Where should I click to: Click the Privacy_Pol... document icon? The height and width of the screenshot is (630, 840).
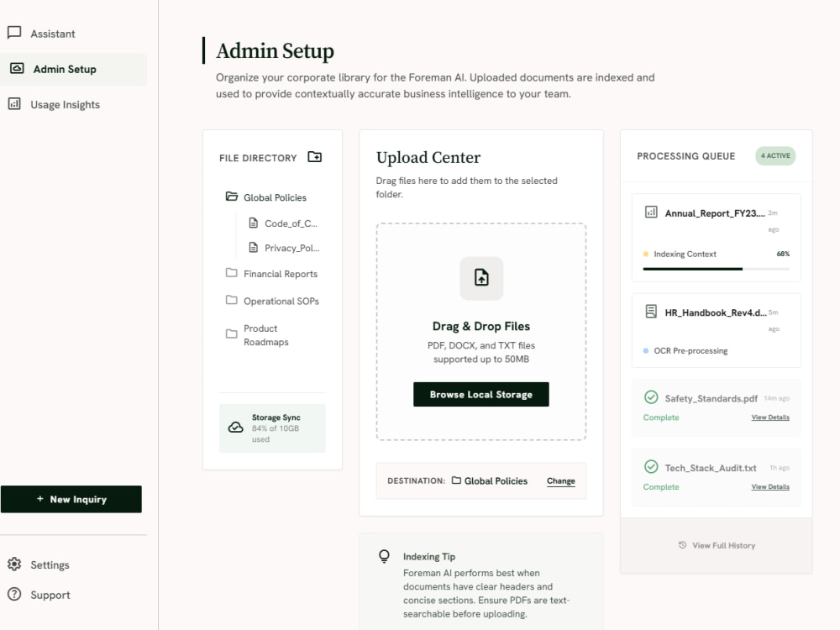pyautogui.click(x=254, y=248)
